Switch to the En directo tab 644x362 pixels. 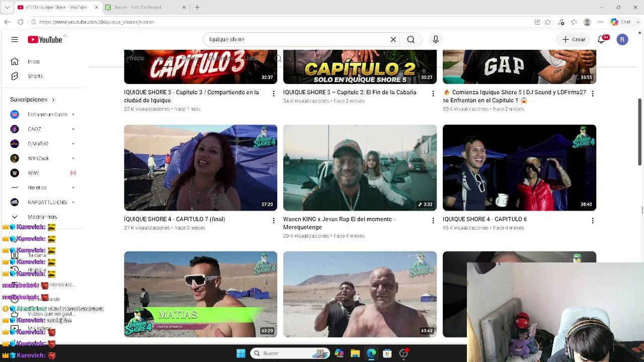[x=220, y=58]
